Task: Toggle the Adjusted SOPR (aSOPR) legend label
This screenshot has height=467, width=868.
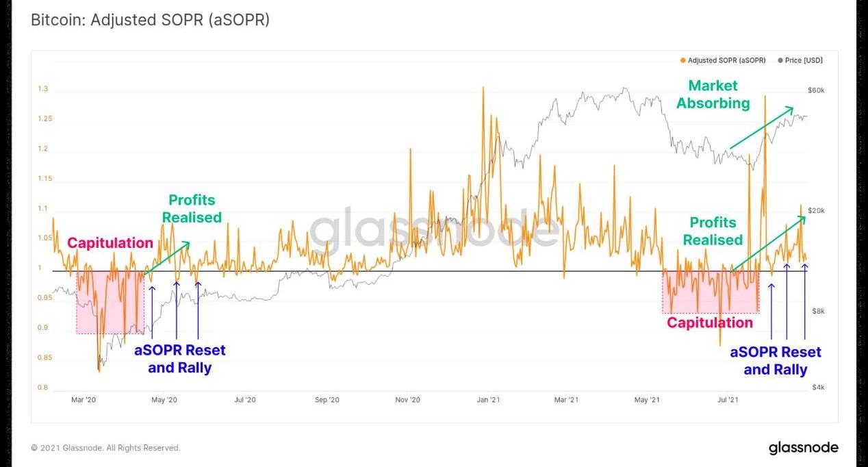Action: (726, 61)
